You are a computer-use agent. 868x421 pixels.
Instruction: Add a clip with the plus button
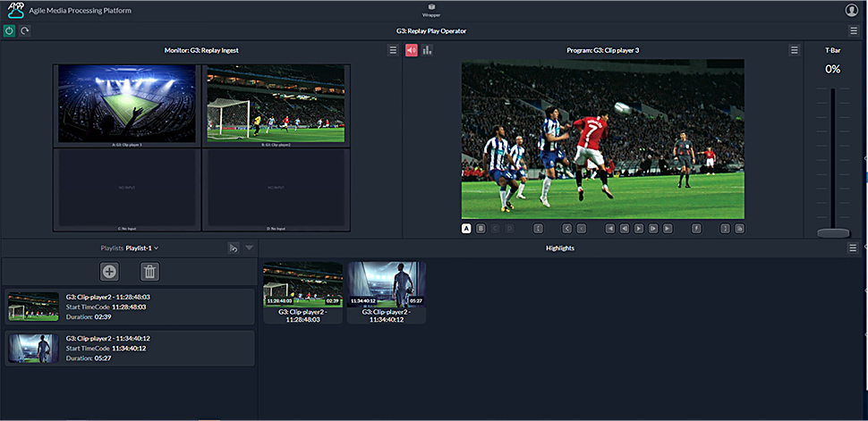point(109,272)
